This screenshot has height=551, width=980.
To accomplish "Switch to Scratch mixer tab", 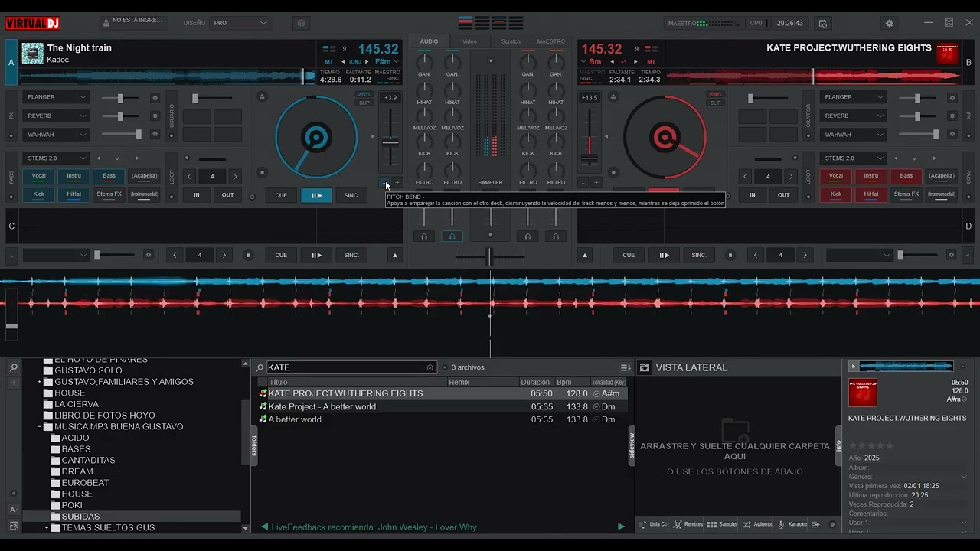I will pos(511,41).
